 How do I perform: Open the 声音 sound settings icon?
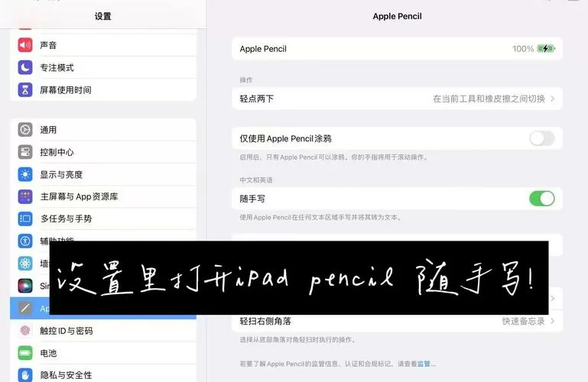click(25, 45)
